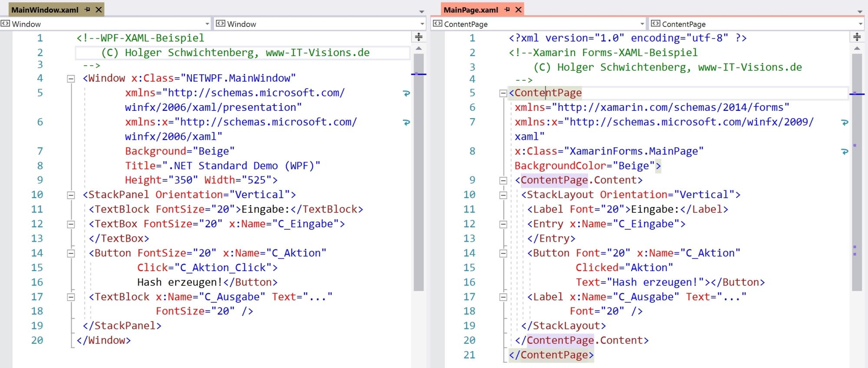Click the Title=".NET Standard Demo (WPF)" attribute
Screen dimensions: 868x368
(223, 166)
